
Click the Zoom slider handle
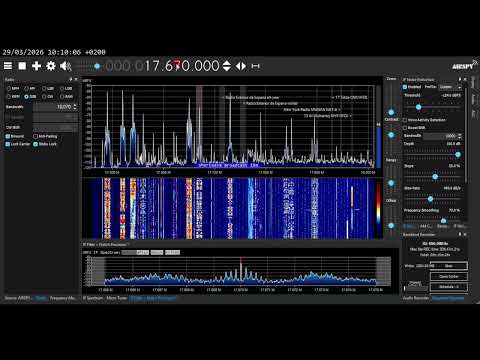(391, 112)
